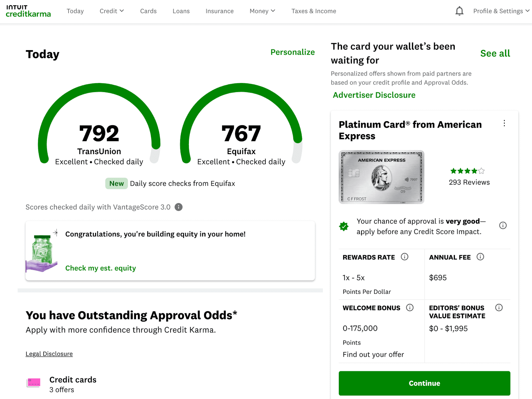Click the Welcome Bonus info icon
This screenshot has height=399, width=532.
(410, 308)
